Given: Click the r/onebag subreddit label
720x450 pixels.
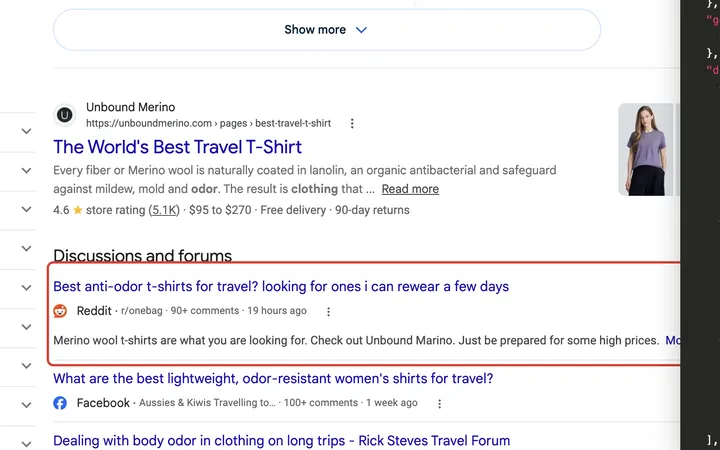Looking at the screenshot, I should (141, 311).
